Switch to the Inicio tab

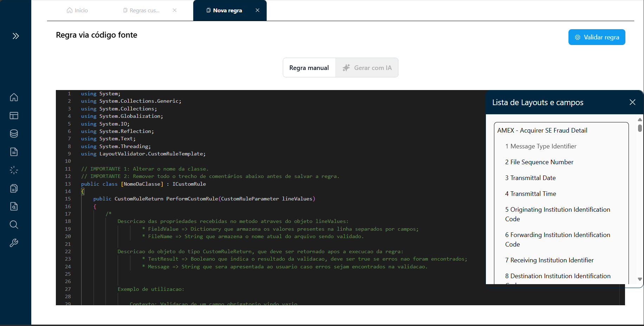click(x=77, y=11)
